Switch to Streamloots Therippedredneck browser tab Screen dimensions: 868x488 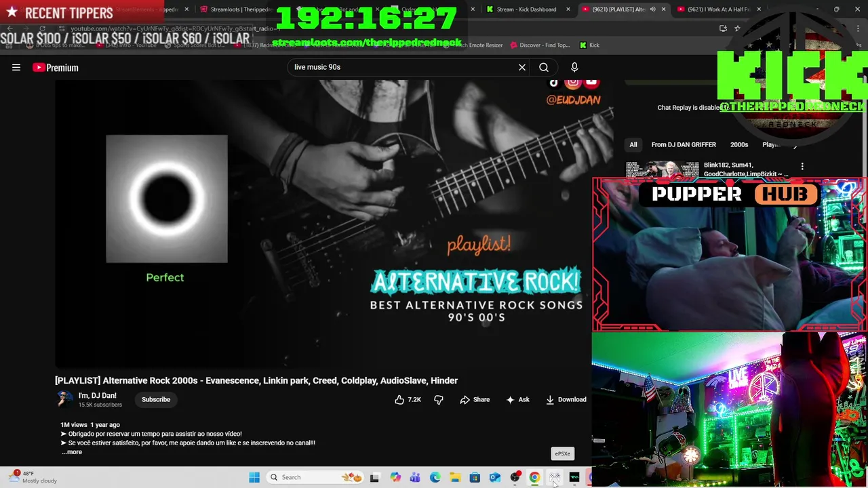241,9
